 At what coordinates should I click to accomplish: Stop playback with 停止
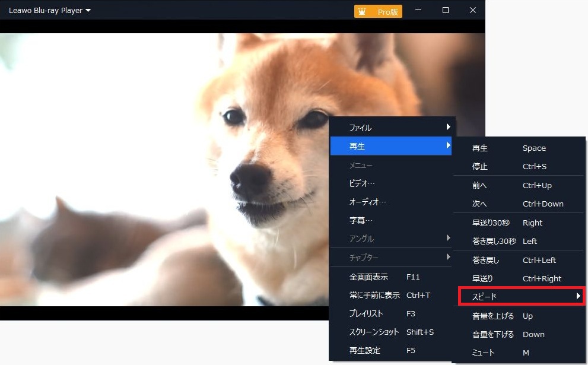[508, 167]
